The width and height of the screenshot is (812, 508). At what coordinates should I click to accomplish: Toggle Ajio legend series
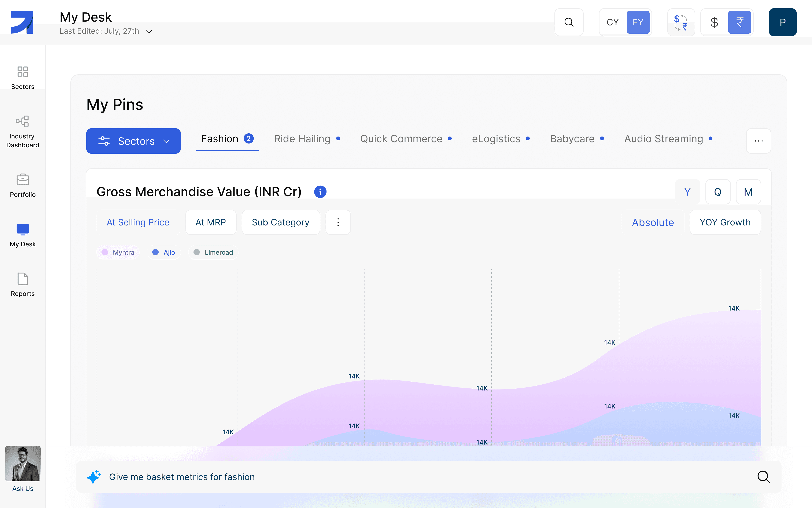(x=164, y=252)
